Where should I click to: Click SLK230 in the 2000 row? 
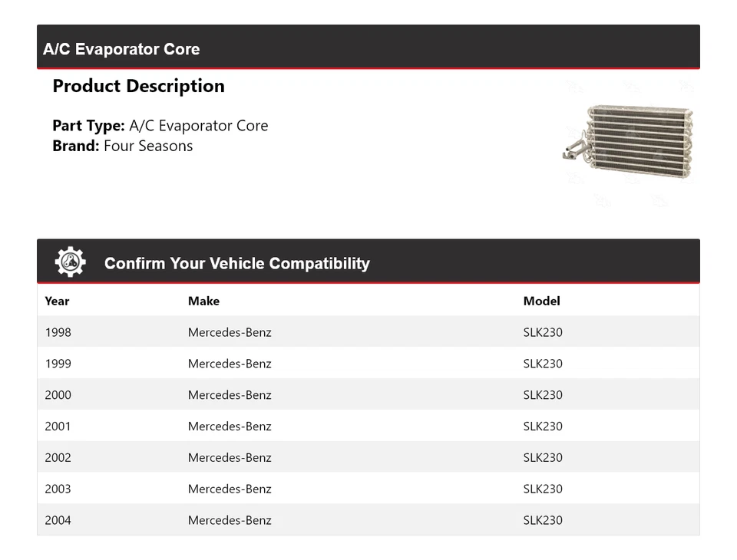coord(543,395)
